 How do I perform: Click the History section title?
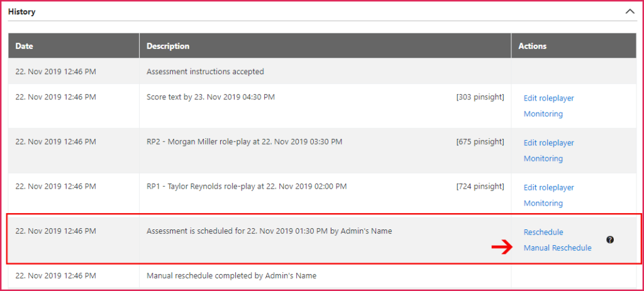coord(22,12)
